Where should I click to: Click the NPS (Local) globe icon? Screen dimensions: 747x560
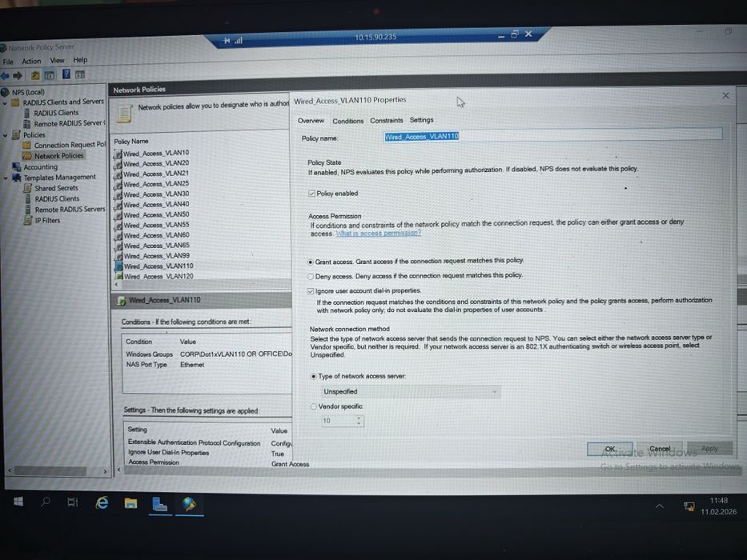(x=6, y=92)
